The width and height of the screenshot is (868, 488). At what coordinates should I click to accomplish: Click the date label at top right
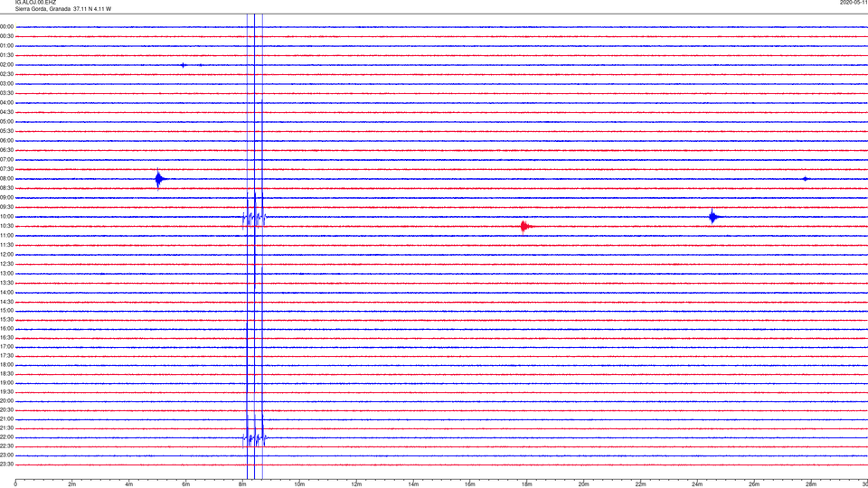(x=854, y=2)
